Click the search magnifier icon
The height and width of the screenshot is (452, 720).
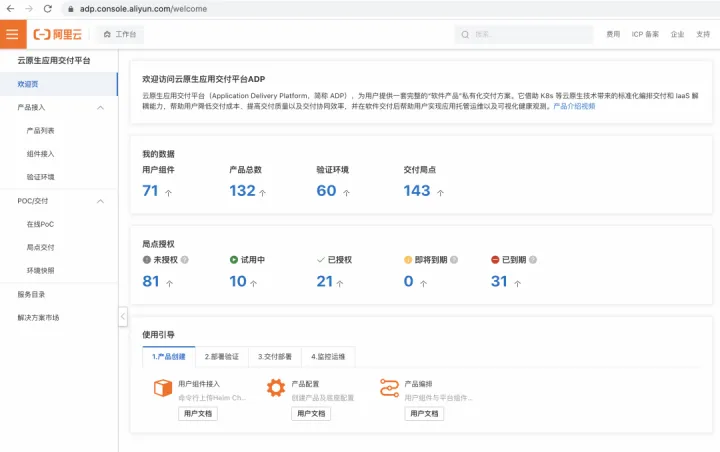[465, 34]
